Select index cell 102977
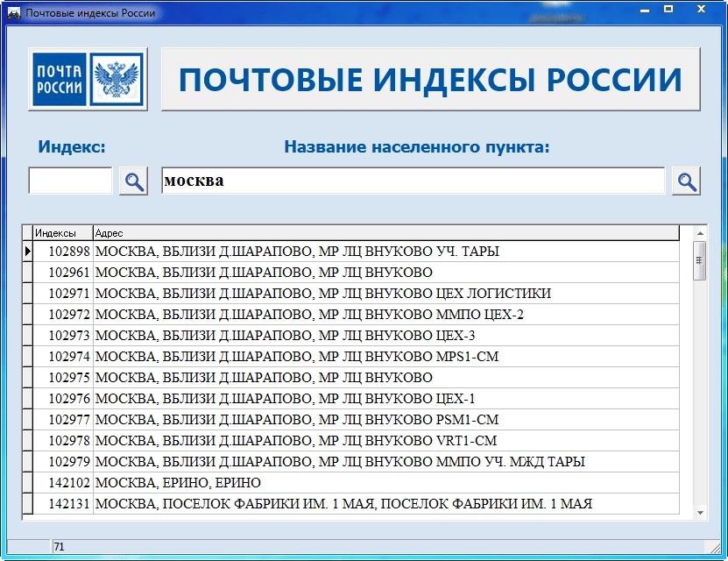This screenshot has height=561, width=728. tap(63, 419)
